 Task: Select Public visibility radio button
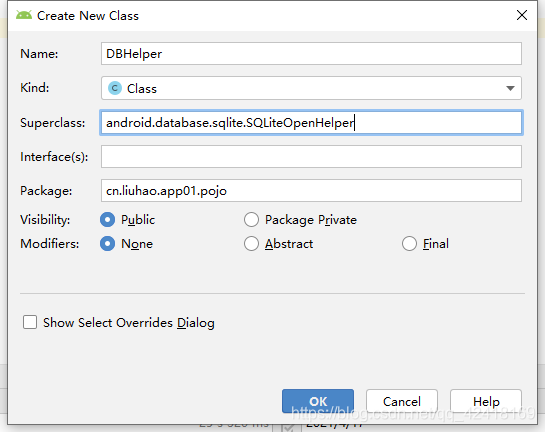[107, 220]
